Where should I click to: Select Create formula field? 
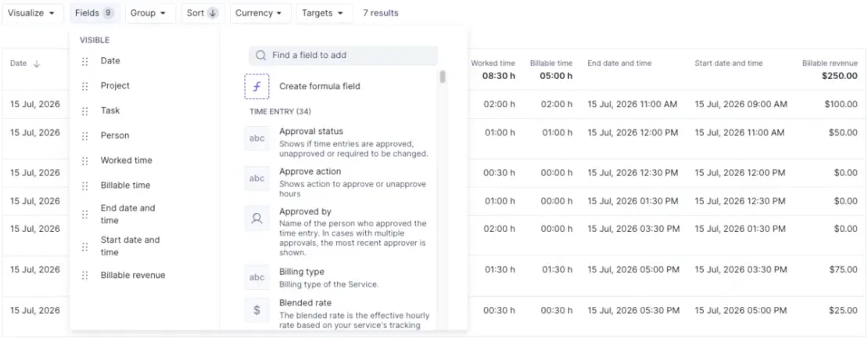tap(319, 86)
